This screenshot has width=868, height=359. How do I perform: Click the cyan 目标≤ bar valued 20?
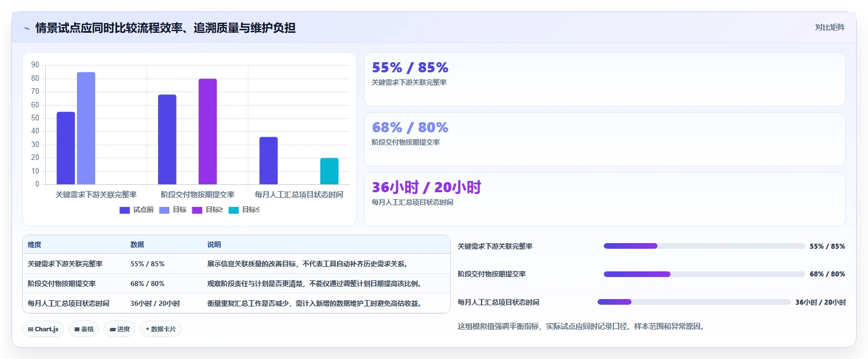pyautogui.click(x=329, y=171)
